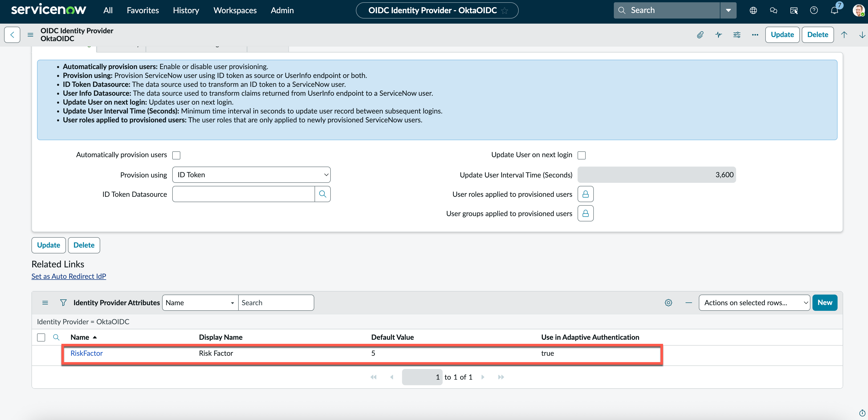The height and width of the screenshot is (420, 868).
Task: Click the header Delete button
Action: (x=818, y=35)
